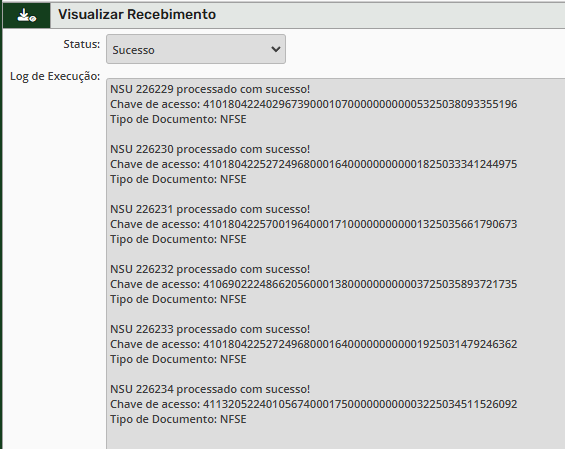Click access key ending in 479246362
This screenshot has width=565, height=449.
pyautogui.click(x=360, y=344)
